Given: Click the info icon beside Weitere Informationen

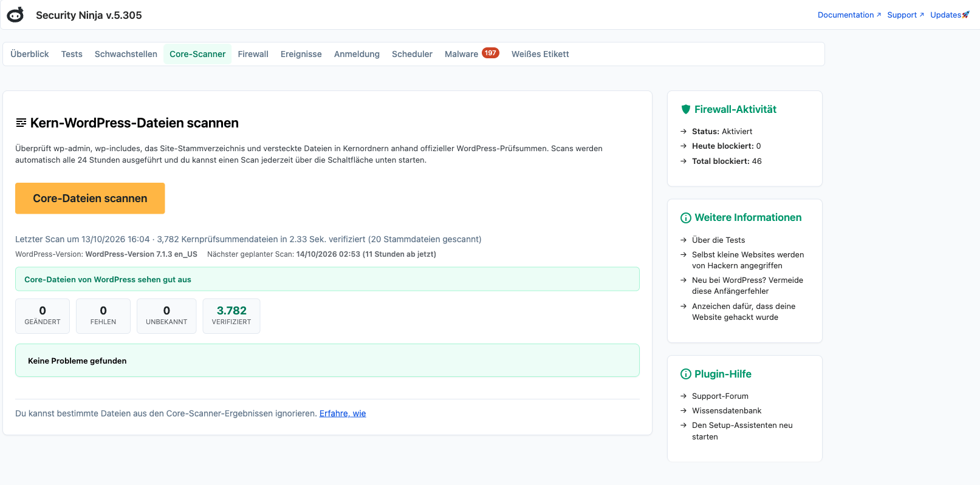Looking at the screenshot, I should (x=686, y=218).
